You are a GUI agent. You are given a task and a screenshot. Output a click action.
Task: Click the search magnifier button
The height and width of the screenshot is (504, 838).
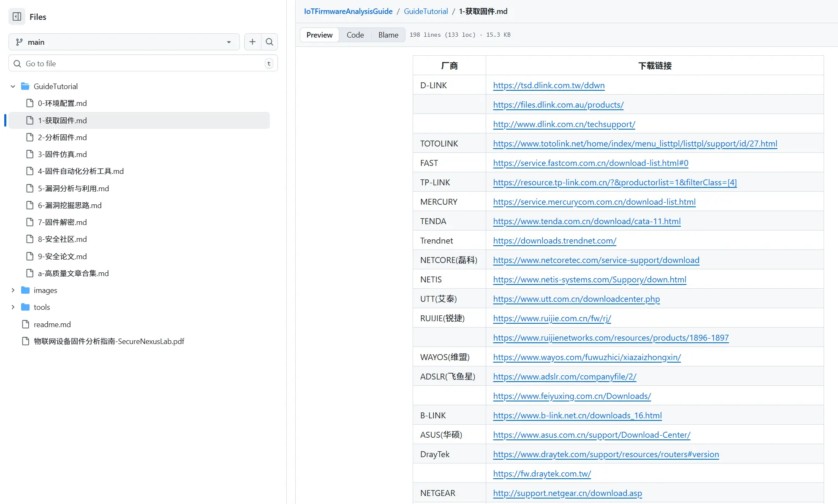[x=269, y=42]
